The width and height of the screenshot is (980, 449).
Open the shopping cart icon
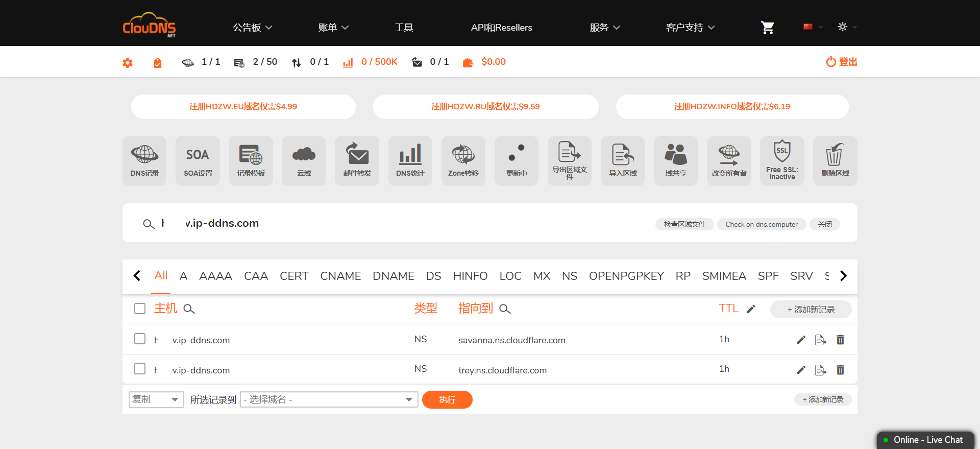(767, 28)
